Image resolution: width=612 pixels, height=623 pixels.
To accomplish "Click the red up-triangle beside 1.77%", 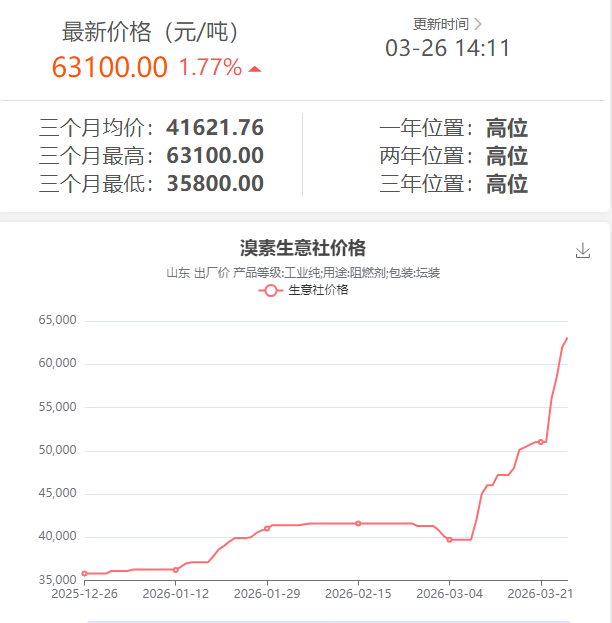I will [255, 69].
